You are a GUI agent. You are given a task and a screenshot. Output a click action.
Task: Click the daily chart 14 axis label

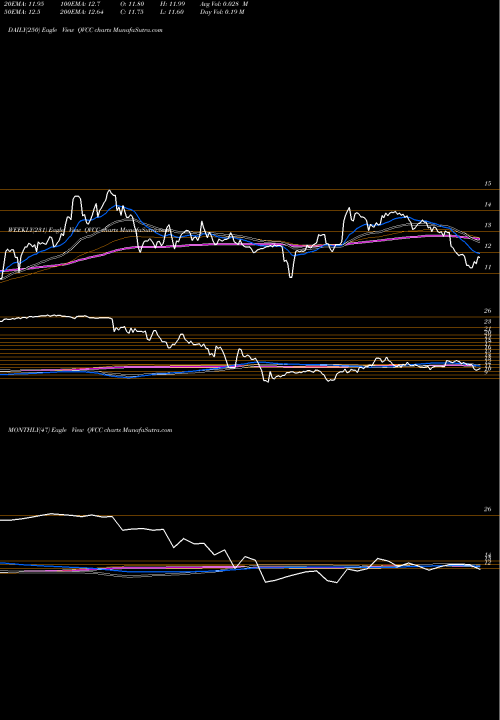pyautogui.click(x=488, y=205)
